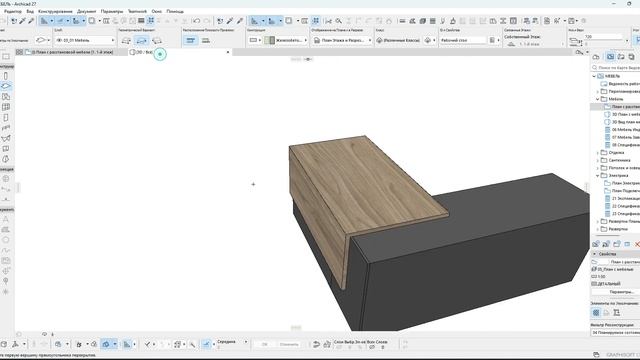Click the search field in Navigator
The width and height of the screenshot is (640, 360).
(616, 67)
